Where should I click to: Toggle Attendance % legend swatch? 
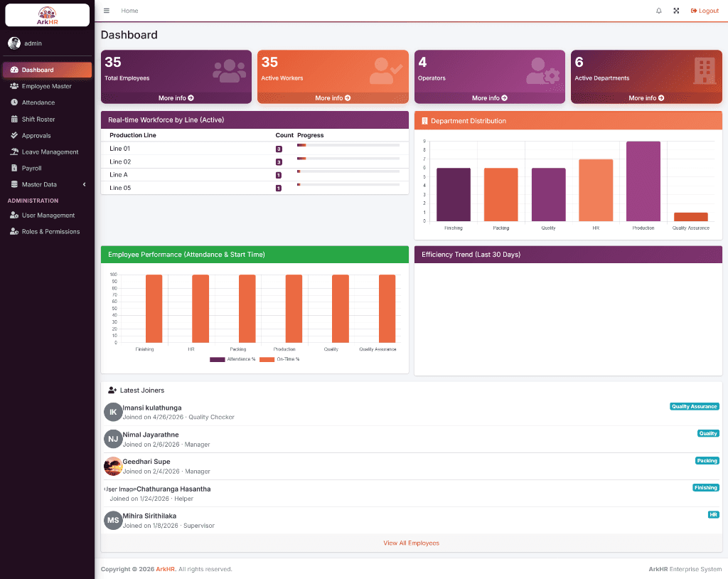[x=218, y=359]
